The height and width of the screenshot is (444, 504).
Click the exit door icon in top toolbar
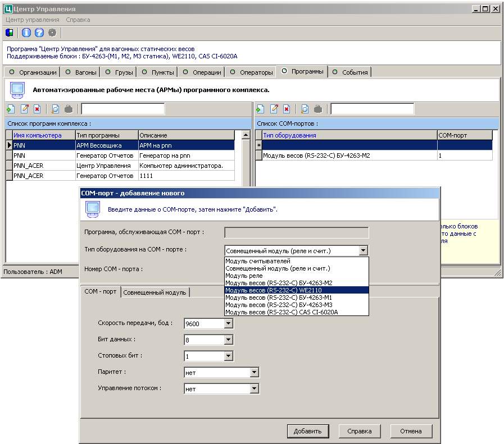tap(10, 32)
